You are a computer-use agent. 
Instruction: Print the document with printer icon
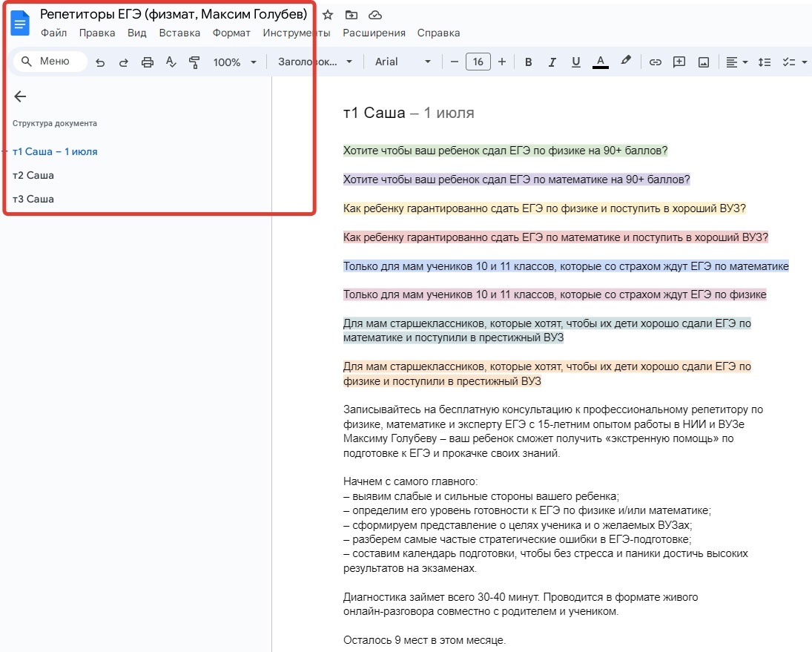(x=147, y=62)
